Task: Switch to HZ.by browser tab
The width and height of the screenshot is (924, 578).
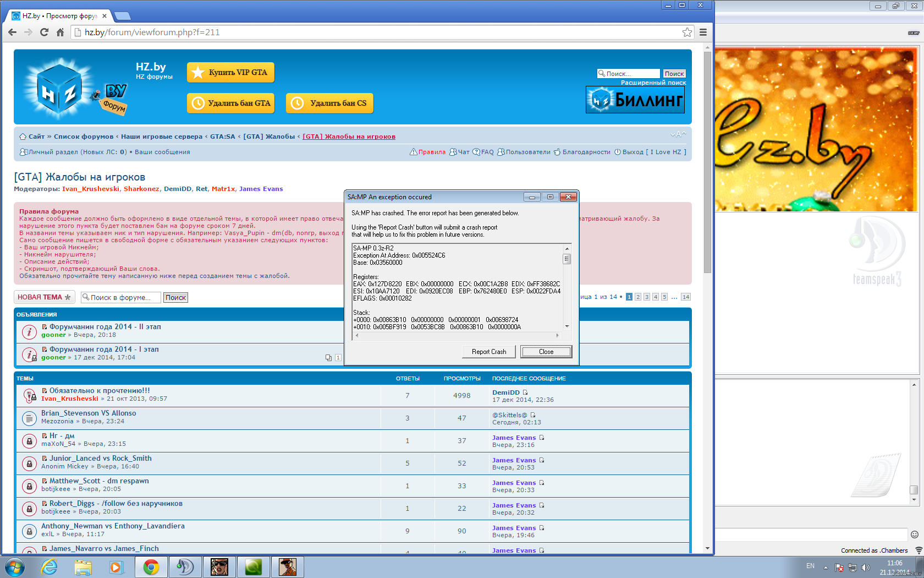Action: pyautogui.click(x=59, y=16)
